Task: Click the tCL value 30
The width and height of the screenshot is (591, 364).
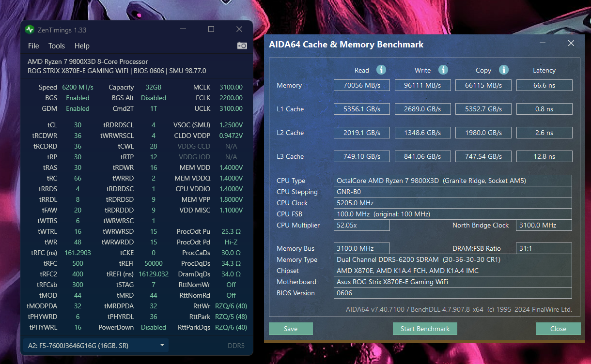Action: tap(78, 125)
